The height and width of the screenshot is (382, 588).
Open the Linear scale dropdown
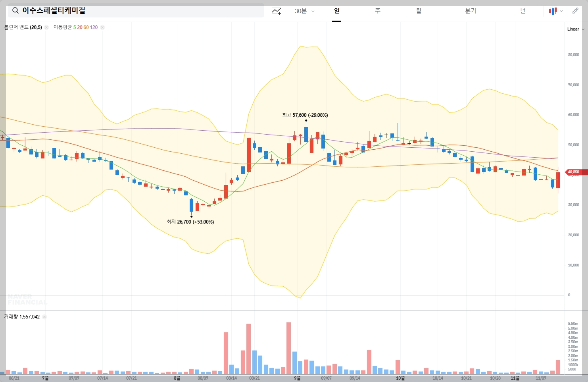tap(576, 29)
